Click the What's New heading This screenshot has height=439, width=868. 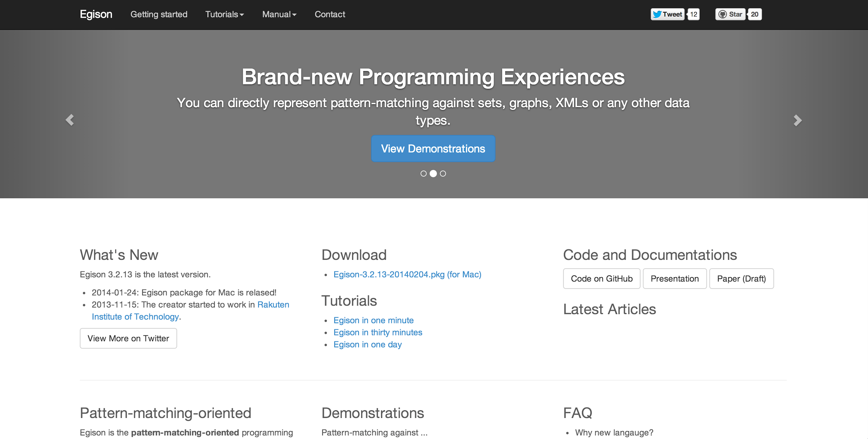coord(119,255)
